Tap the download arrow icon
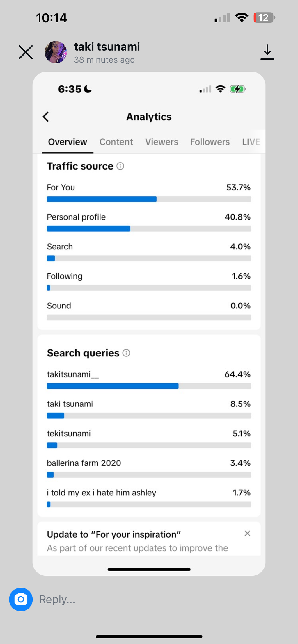This screenshot has width=298, height=644. (x=267, y=52)
